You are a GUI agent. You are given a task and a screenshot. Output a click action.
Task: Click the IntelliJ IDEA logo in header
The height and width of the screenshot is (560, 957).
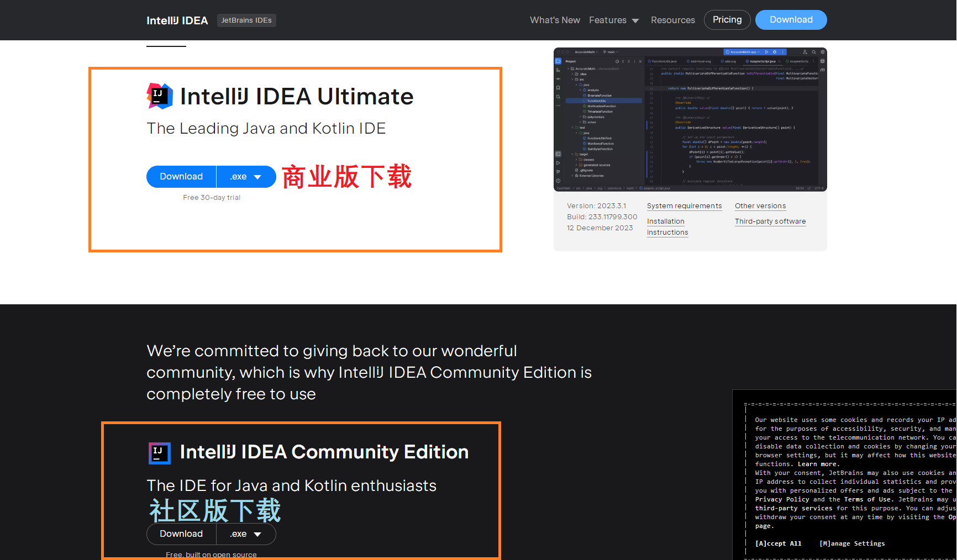[x=177, y=20]
